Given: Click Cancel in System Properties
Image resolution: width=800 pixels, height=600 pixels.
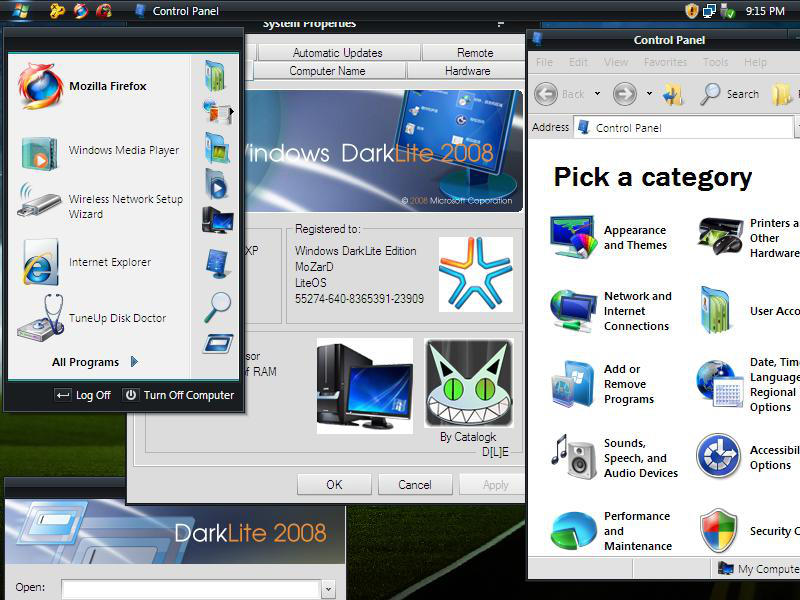Looking at the screenshot, I should tap(415, 485).
